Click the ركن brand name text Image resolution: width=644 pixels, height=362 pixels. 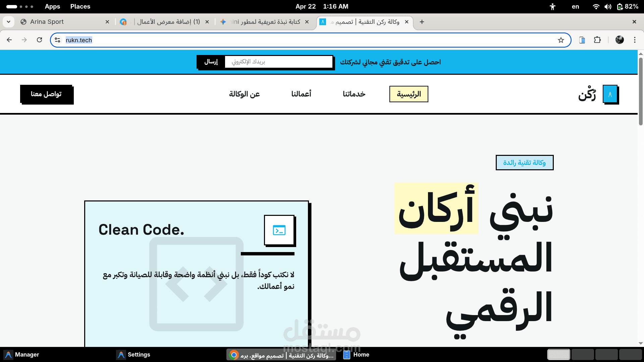587,94
